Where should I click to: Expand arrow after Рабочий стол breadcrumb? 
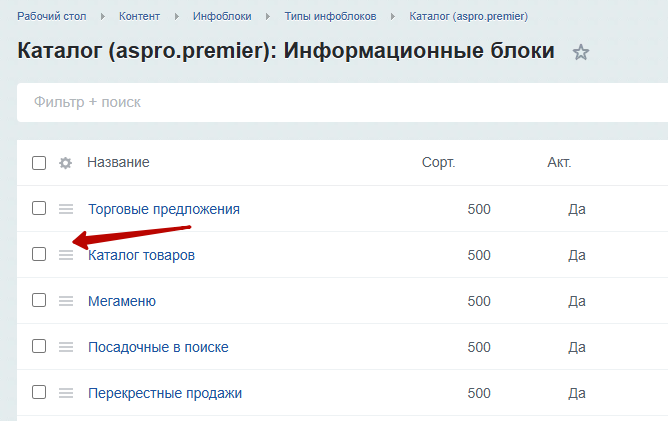coord(103,17)
